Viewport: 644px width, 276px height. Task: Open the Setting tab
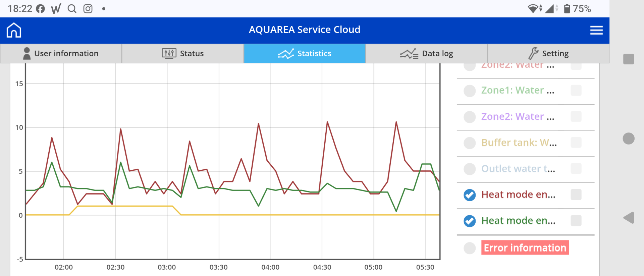pyautogui.click(x=548, y=54)
